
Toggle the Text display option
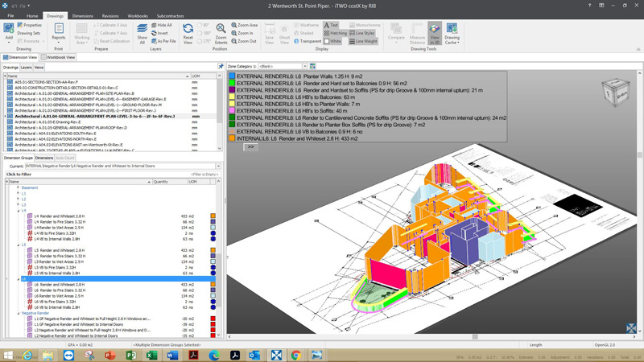(x=331, y=25)
